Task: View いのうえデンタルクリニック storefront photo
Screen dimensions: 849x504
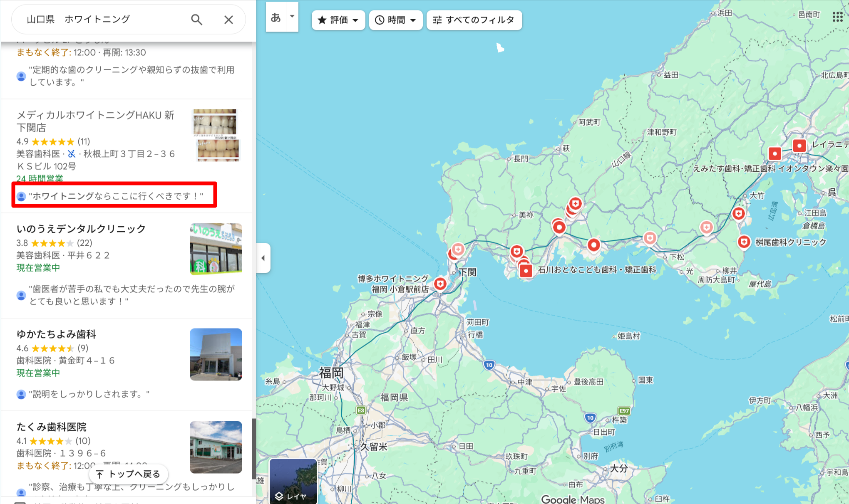Action: [216, 249]
